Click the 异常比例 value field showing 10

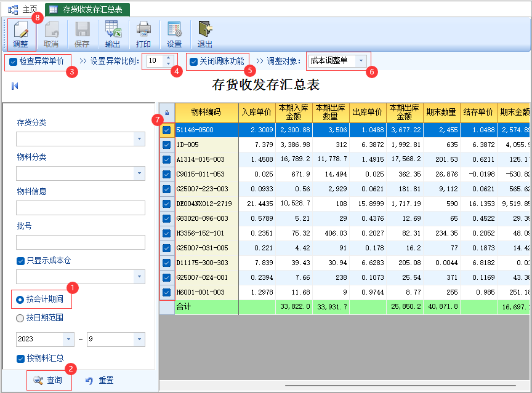pyautogui.click(x=155, y=61)
